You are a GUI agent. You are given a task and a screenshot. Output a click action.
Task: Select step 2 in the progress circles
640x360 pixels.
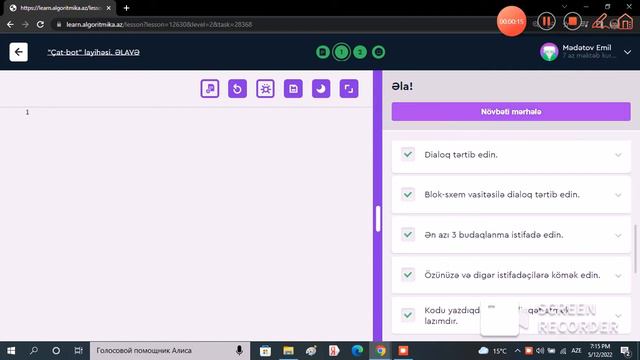(x=360, y=52)
